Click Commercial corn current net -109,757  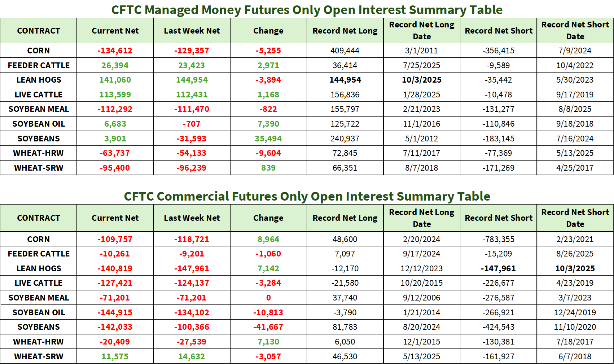click(x=115, y=239)
